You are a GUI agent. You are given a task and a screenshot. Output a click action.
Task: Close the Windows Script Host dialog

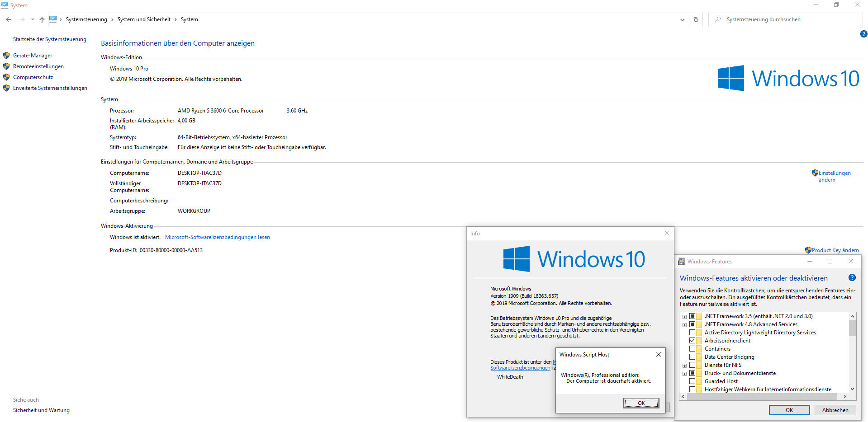(659, 354)
